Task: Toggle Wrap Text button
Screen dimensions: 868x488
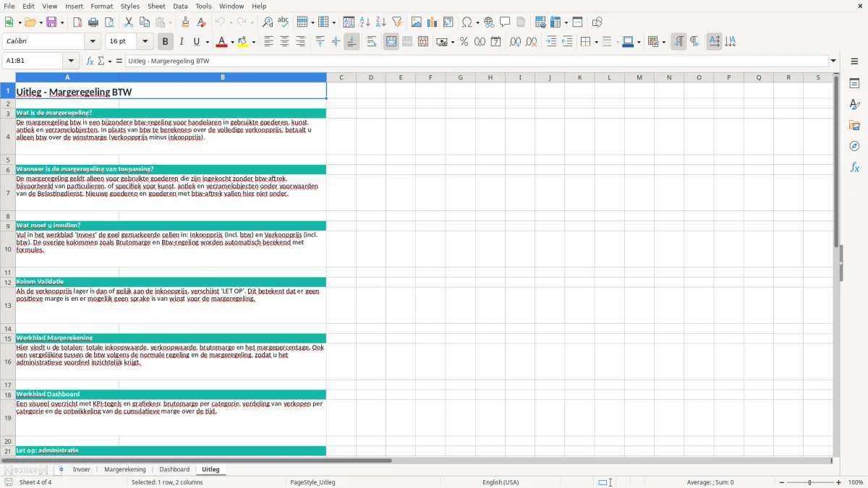Action: tap(372, 42)
